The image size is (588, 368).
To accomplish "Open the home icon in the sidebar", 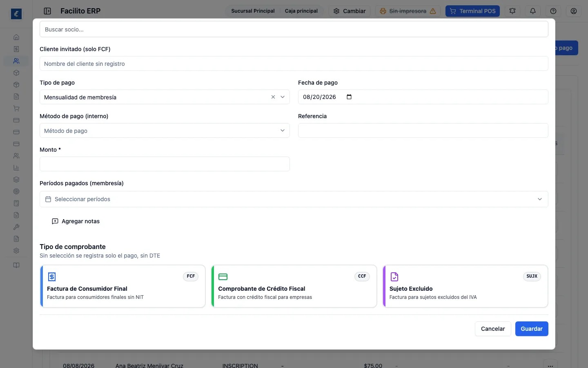I will pyautogui.click(x=16, y=37).
